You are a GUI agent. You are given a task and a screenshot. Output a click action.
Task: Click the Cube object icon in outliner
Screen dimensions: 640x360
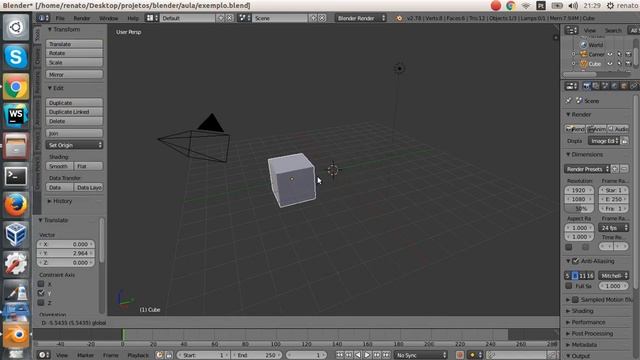pos(584,64)
